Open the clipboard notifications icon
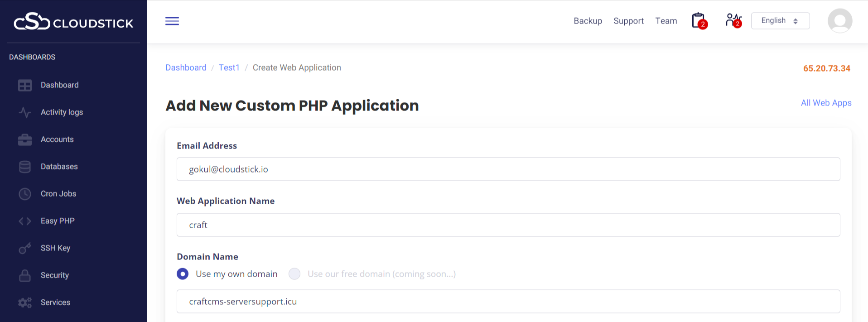868x322 pixels. [x=699, y=21]
